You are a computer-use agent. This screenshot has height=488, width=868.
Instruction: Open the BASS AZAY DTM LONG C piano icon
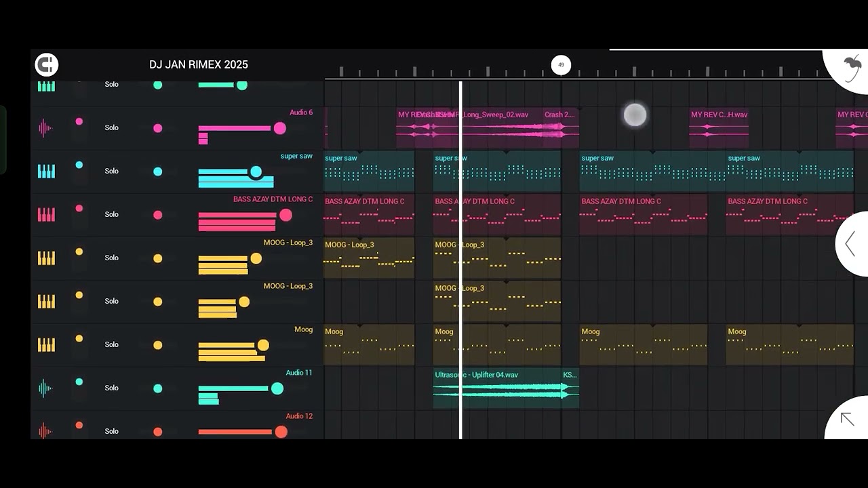[46, 214]
